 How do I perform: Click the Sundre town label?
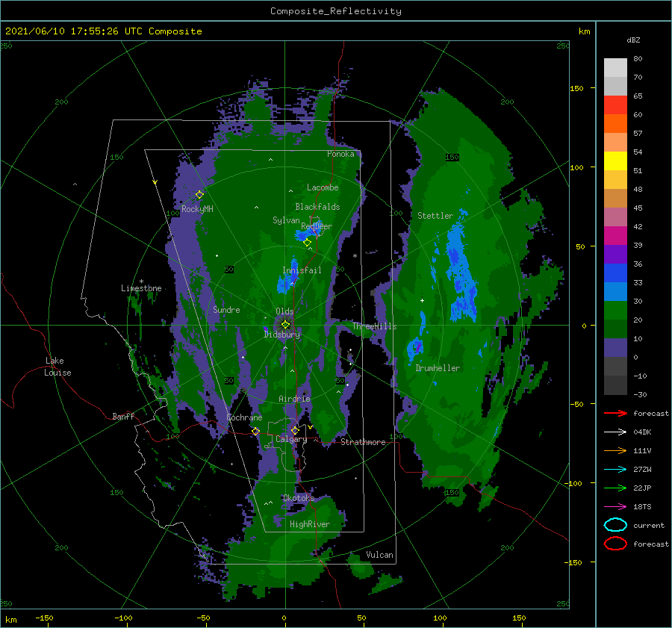tap(226, 309)
